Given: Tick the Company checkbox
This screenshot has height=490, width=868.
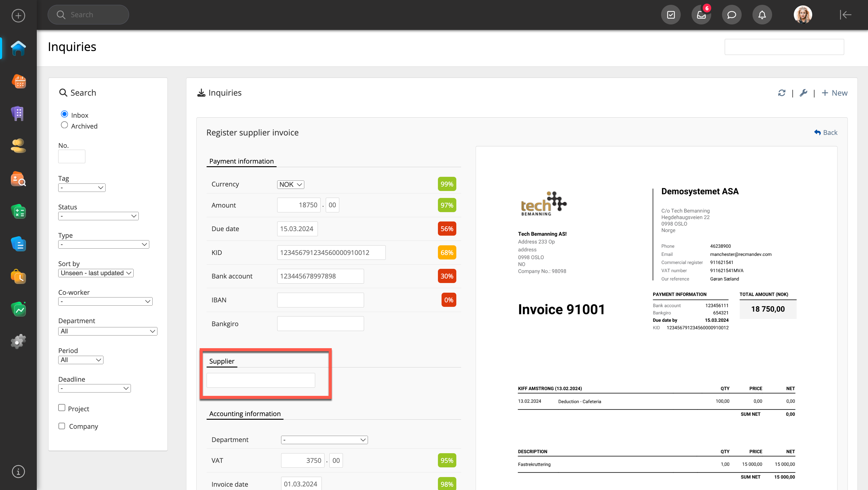Looking at the screenshot, I should point(62,426).
